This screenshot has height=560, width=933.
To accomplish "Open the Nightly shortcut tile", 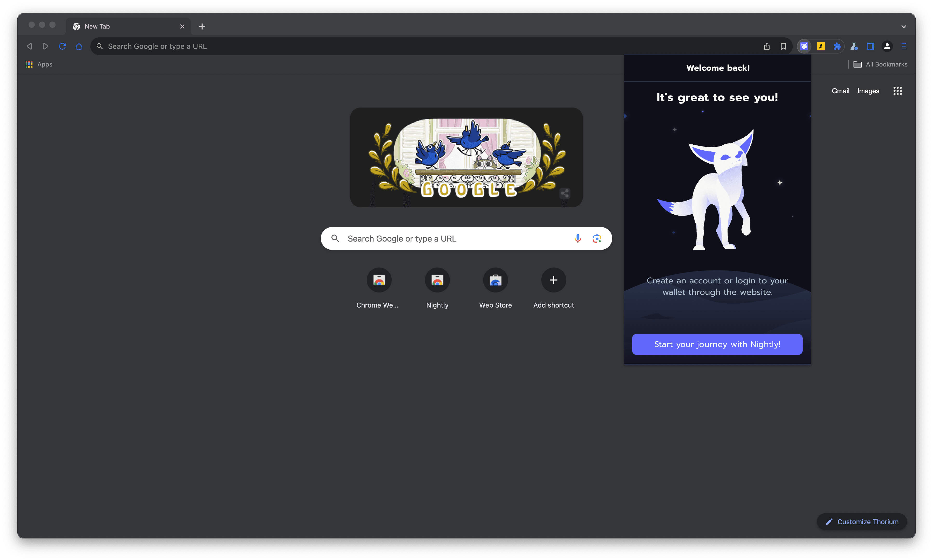I will (x=437, y=289).
